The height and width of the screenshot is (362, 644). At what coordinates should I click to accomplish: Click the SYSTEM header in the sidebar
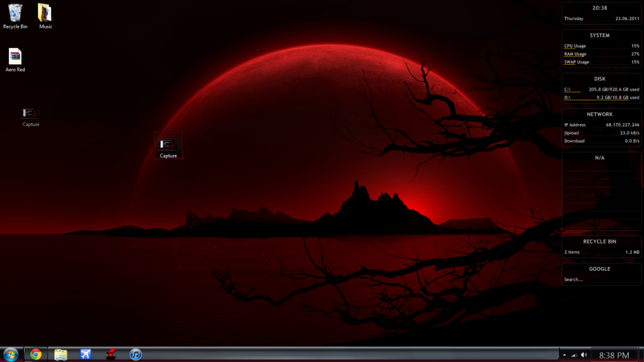[x=600, y=35]
